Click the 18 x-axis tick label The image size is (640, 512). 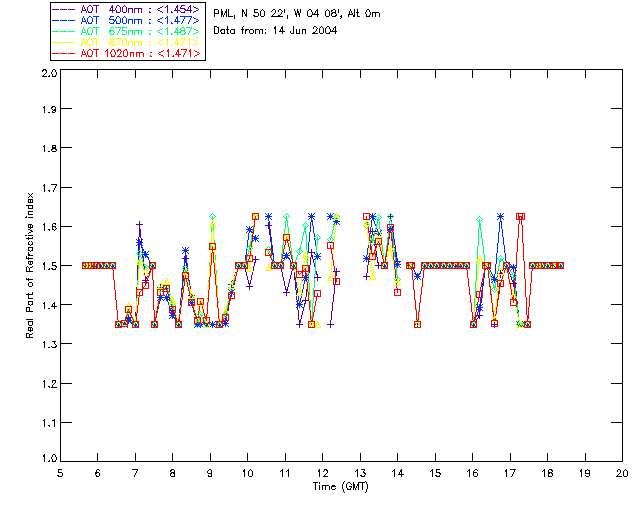(x=547, y=473)
